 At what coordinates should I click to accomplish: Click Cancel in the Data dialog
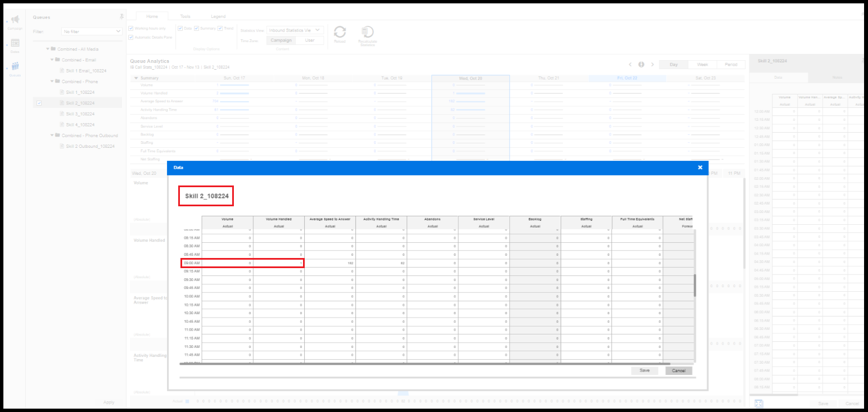[x=679, y=370]
